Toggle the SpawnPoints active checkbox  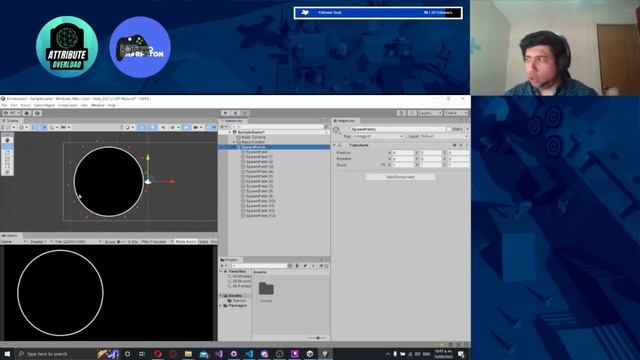pos(347,129)
